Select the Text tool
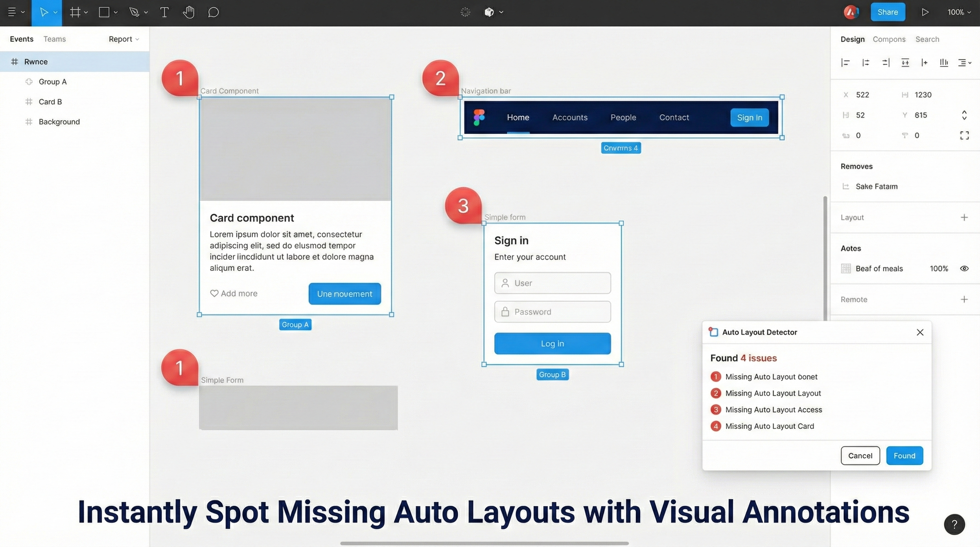The width and height of the screenshot is (980, 547). [164, 12]
